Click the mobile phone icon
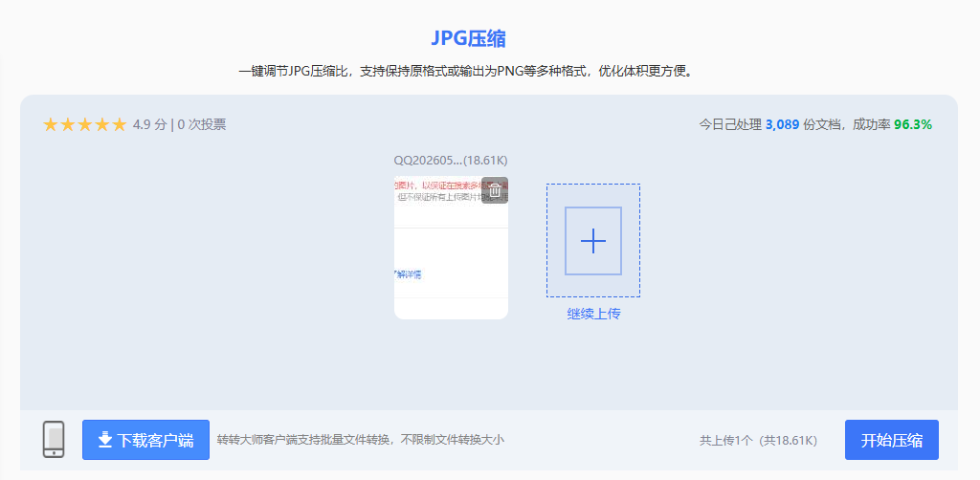This screenshot has width=980, height=480. coord(54,440)
